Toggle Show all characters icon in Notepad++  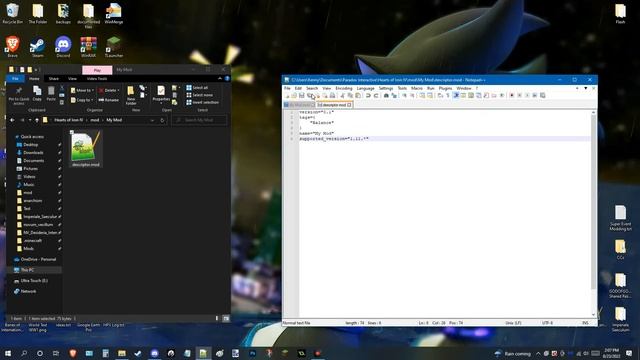point(448,96)
